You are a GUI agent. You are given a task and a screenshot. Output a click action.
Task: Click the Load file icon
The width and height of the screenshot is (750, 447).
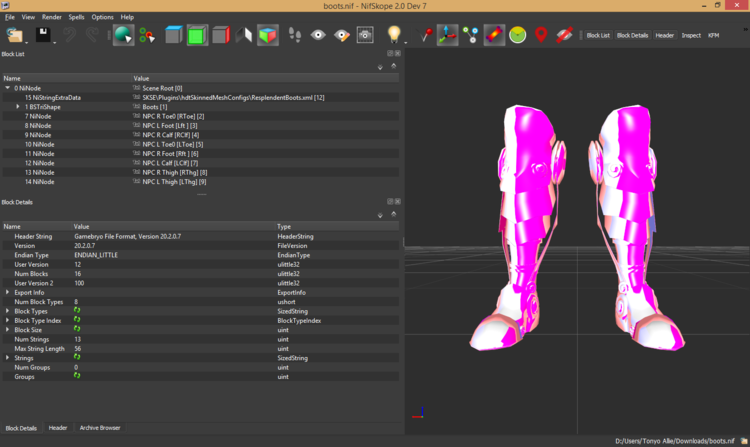pos(14,35)
